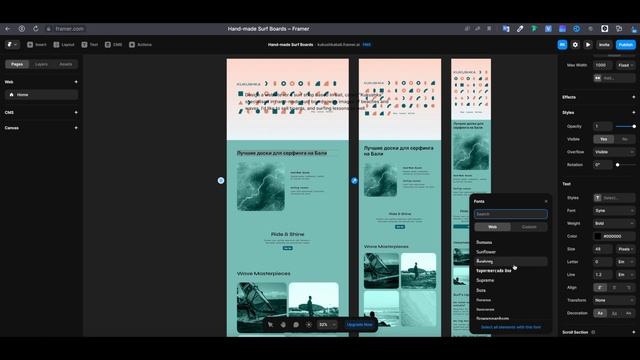Set Visible to No

coord(624,139)
